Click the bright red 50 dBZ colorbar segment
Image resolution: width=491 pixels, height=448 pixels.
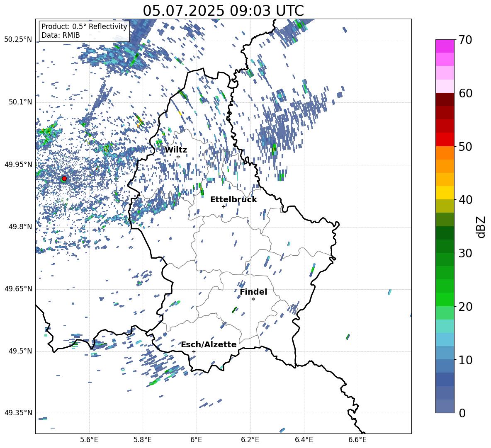click(x=445, y=139)
